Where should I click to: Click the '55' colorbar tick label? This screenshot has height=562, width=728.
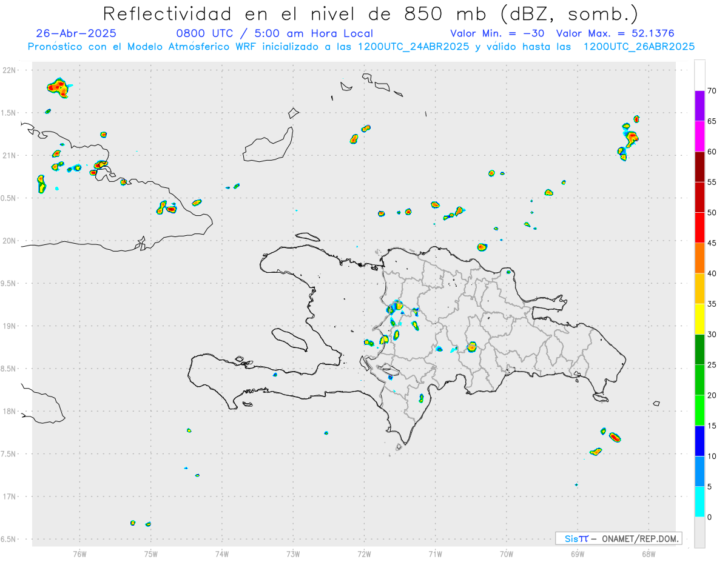712,182
